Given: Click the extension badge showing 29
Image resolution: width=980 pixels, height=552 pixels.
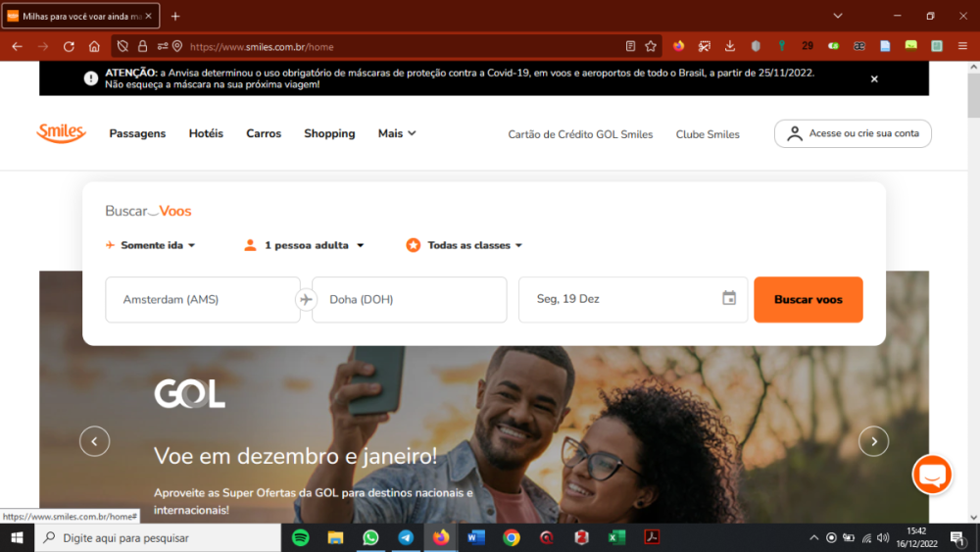Looking at the screenshot, I should click(x=808, y=46).
